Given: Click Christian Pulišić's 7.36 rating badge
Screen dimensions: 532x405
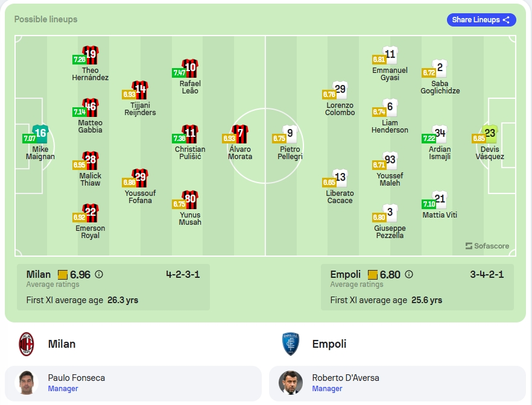Looking at the screenshot, I should point(179,138).
